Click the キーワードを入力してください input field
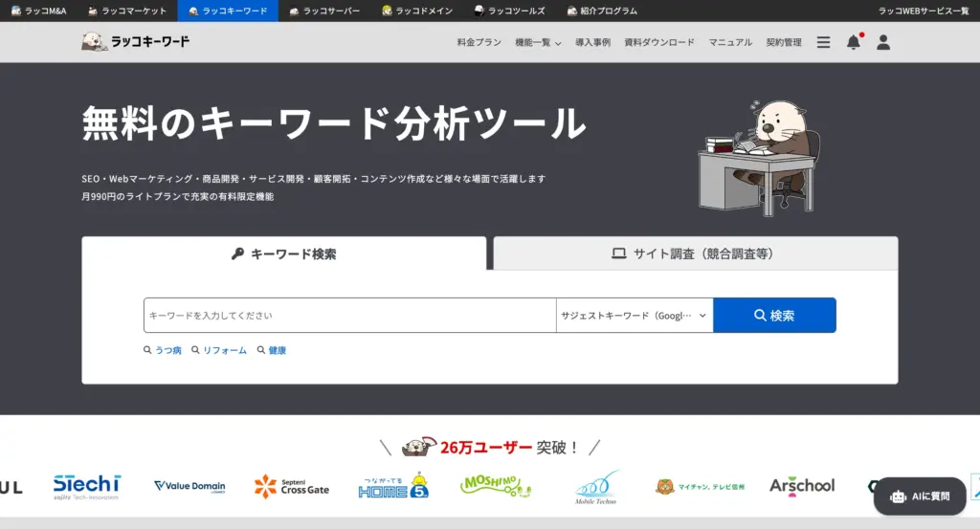This screenshot has width=980, height=529. [x=350, y=315]
